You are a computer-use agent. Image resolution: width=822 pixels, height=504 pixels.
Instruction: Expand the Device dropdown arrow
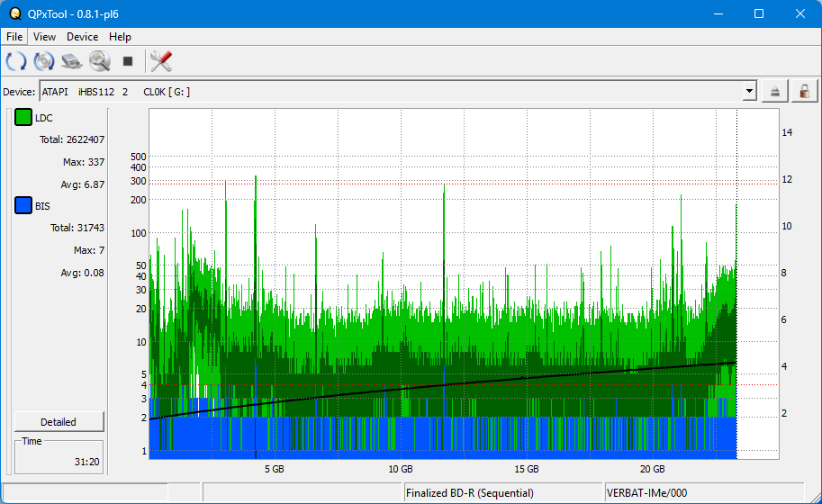point(749,91)
